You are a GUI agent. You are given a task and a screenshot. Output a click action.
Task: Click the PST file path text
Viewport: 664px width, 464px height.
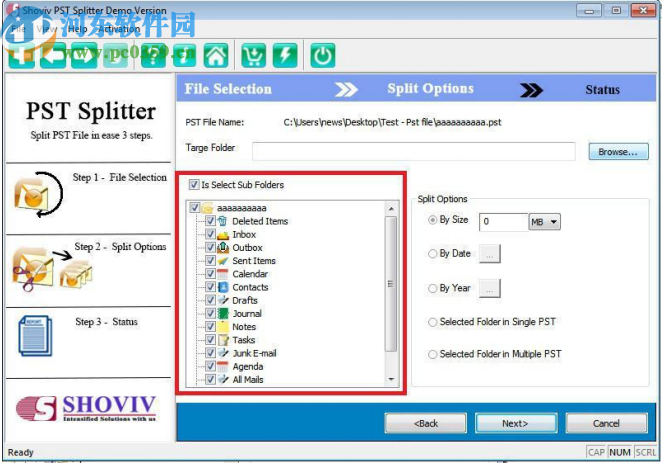click(x=393, y=122)
